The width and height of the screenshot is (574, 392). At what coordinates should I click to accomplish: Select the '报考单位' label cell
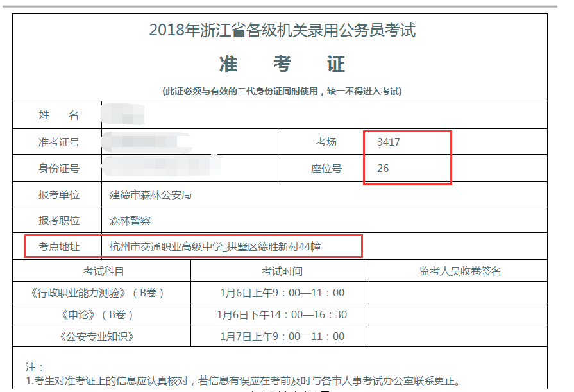tap(58, 194)
